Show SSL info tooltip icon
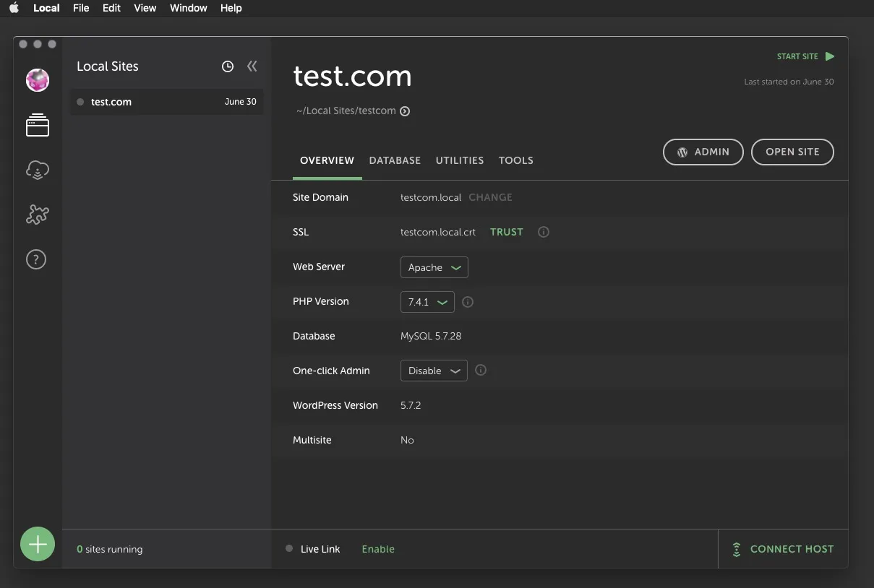Screen dimensions: 874x588 pyautogui.click(x=544, y=232)
